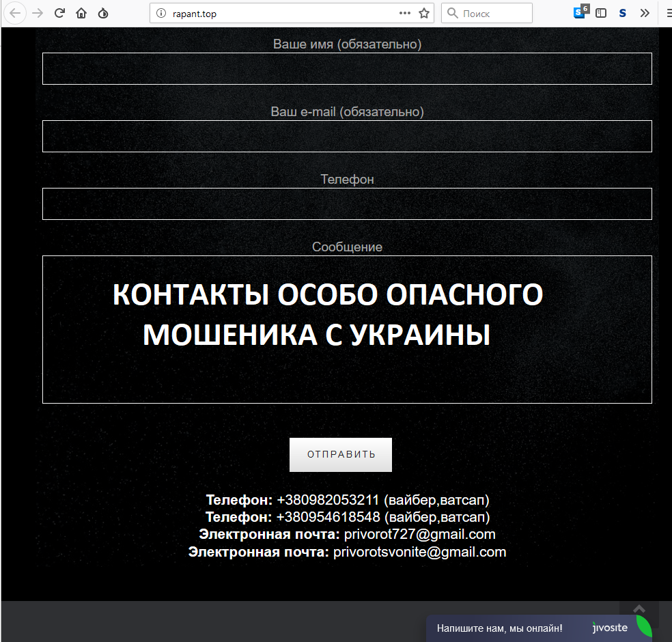672x642 pixels.
Task: Focus the Телефон input field
Action: (347, 204)
